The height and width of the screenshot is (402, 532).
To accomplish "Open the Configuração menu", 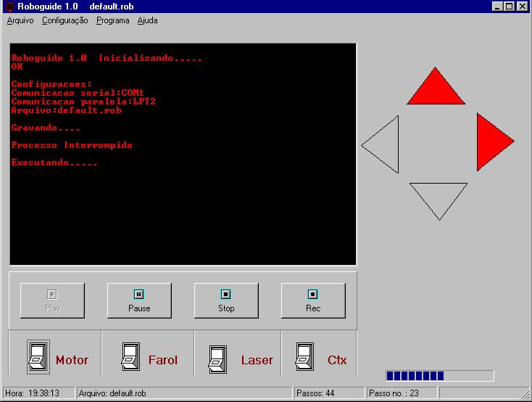I will 65,20.
